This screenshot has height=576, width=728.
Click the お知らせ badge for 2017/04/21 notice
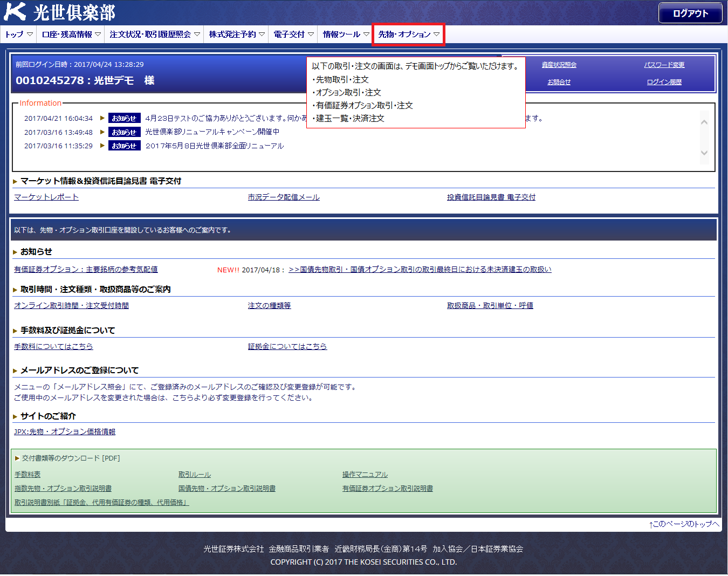pos(124,118)
